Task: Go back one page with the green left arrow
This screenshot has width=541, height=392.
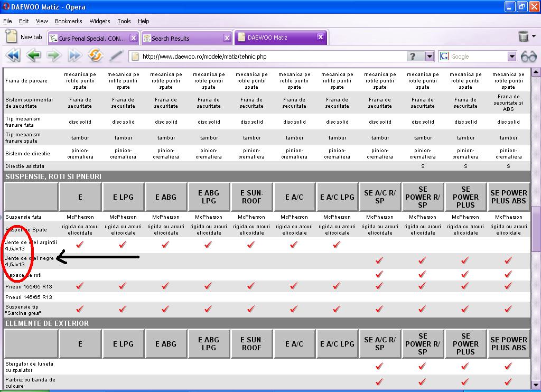Action: (33, 55)
